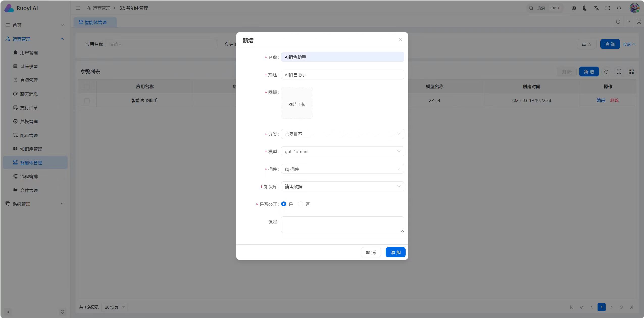
Task: Pin the sidebar with the pin icon
Action: (x=62, y=312)
